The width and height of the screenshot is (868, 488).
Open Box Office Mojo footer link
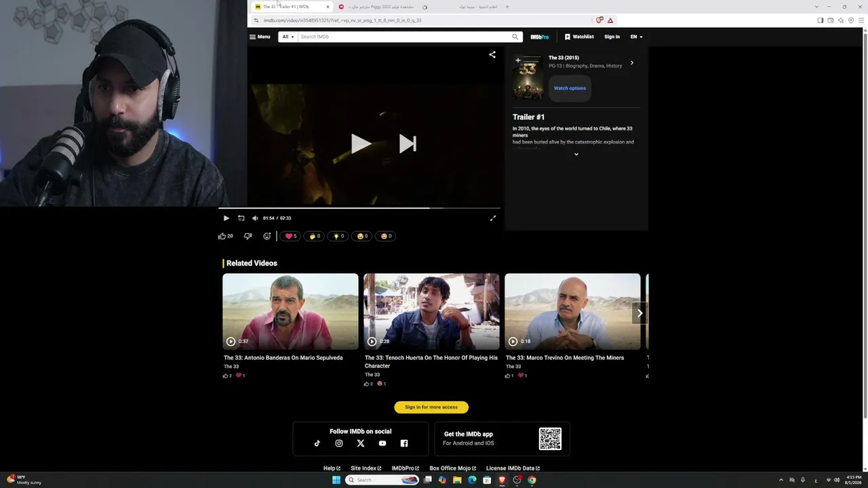click(x=453, y=468)
